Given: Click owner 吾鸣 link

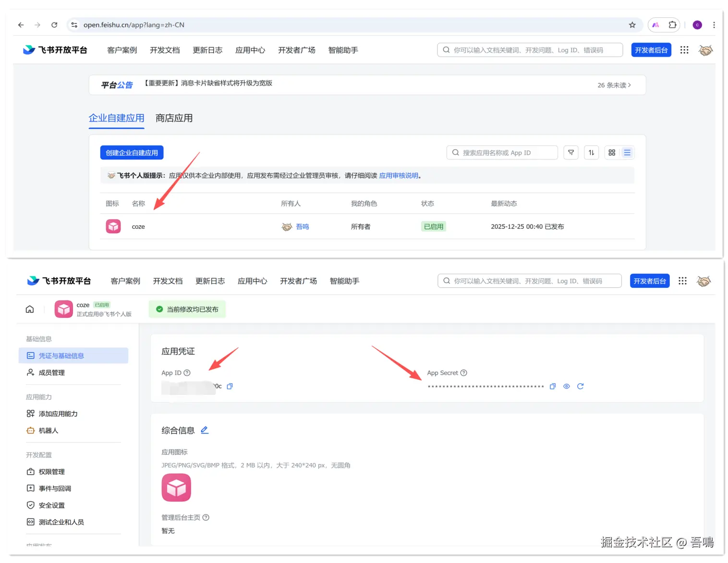Looking at the screenshot, I should [302, 227].
